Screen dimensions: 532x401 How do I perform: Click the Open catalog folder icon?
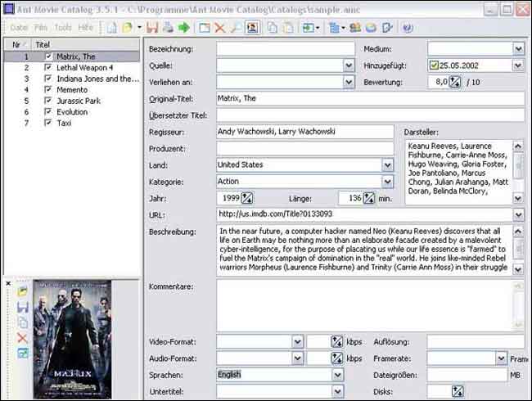coord(128,28)
